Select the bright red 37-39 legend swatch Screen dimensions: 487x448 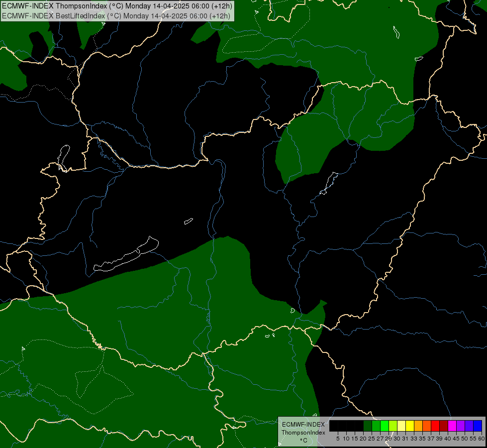point(435,426)
